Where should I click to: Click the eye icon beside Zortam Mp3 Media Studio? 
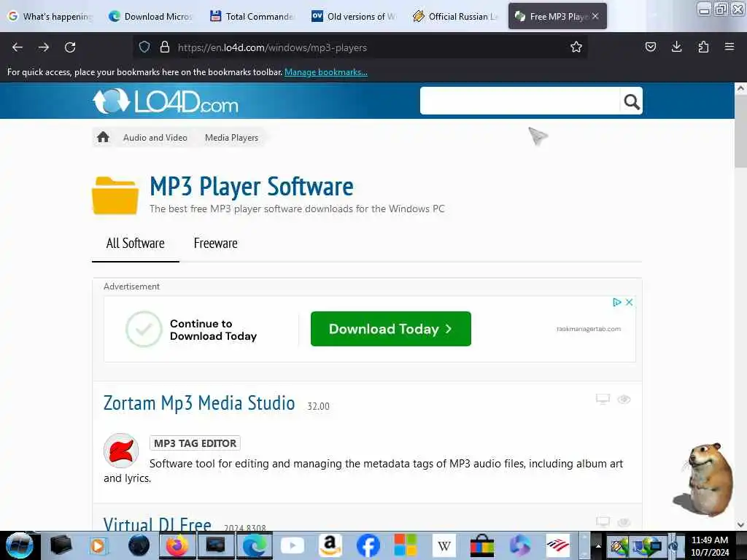click(x=624, y=399)
